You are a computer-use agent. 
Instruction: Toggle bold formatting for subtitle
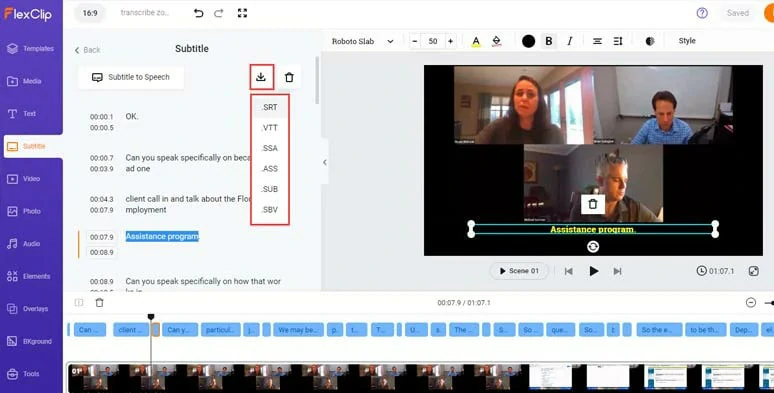[x=549, y=41]
